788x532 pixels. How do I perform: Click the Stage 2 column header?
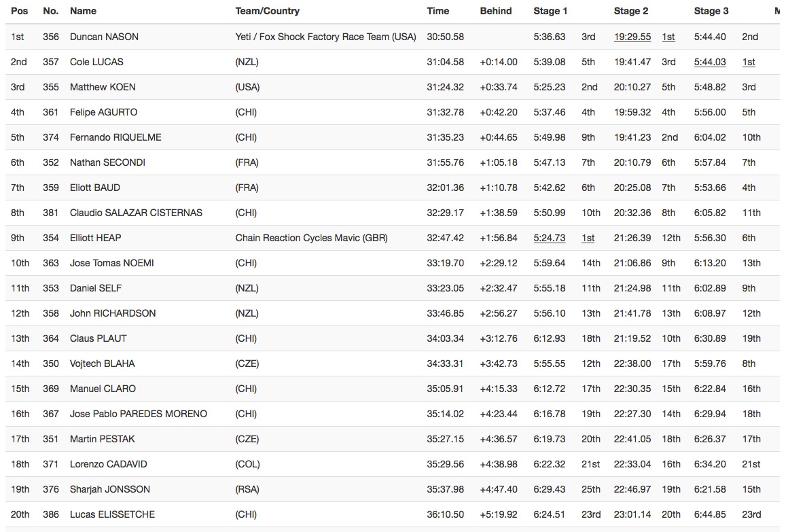point(631,11)
